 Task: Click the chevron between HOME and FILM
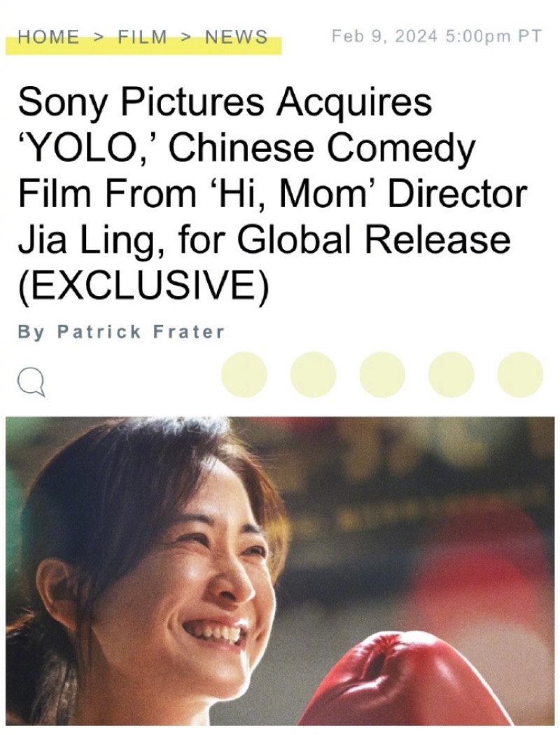tap(99, 36)
